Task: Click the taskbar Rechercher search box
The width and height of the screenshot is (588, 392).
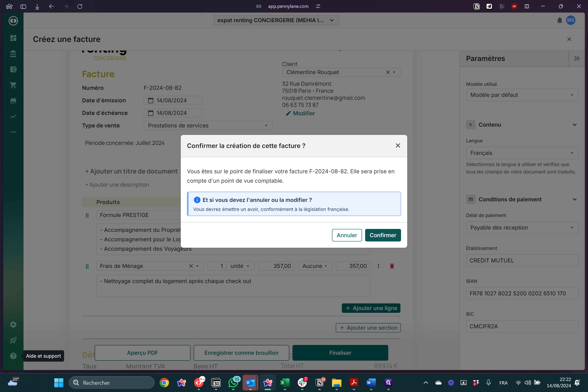Action: point(112,383)
